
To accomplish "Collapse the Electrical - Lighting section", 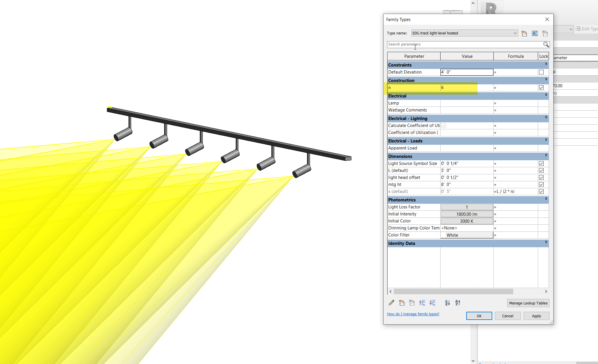I will 546,118.
